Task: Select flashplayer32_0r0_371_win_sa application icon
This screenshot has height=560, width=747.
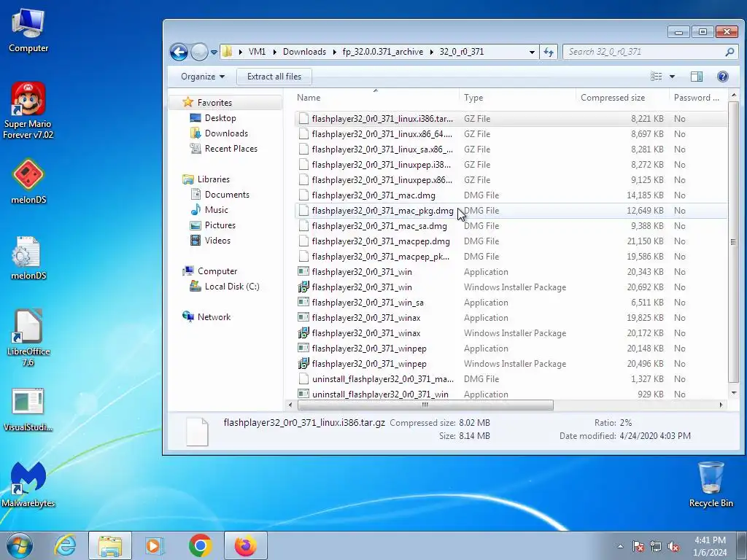Action: click(303, 303)
